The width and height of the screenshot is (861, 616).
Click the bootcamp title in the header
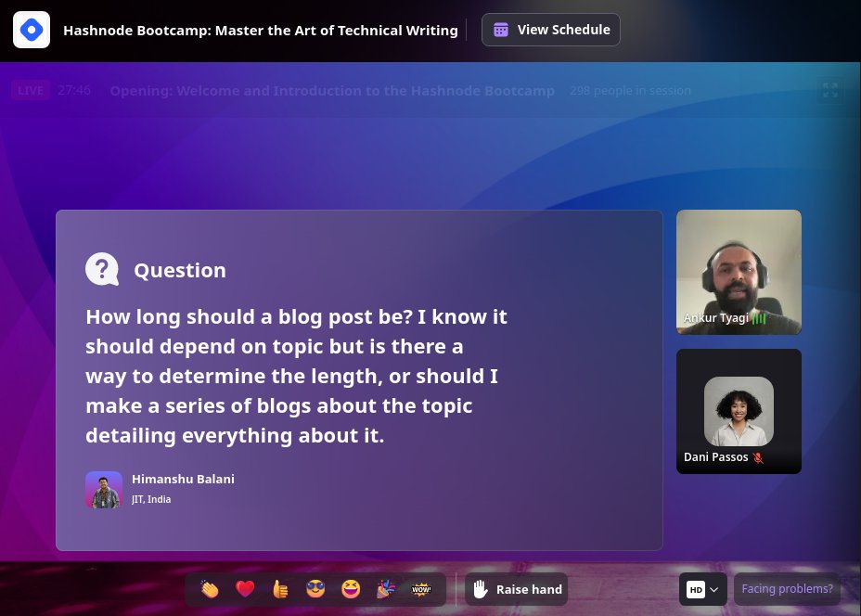[x=261, y=31]
